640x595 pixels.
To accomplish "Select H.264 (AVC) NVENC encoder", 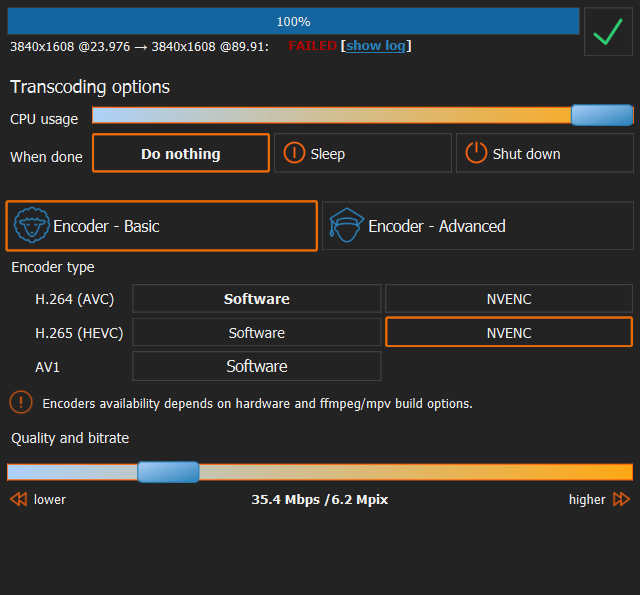I will tap(509, 299).
